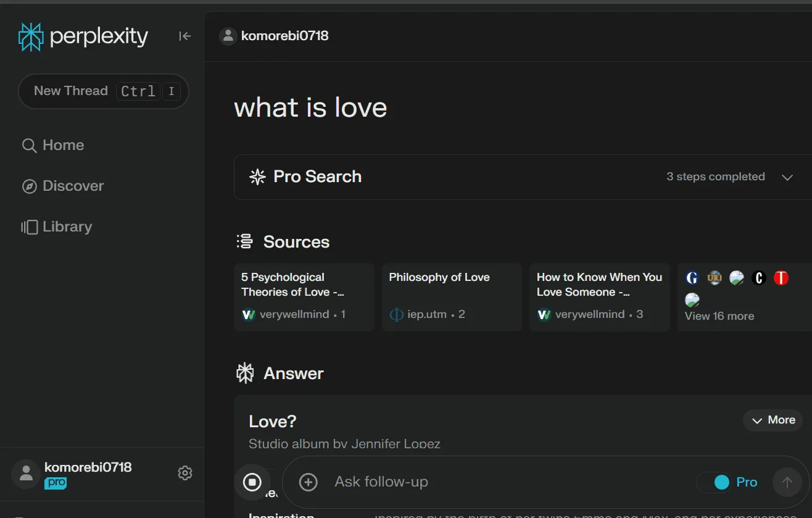
Task: Open the Discover page
Action: [63, 186]
